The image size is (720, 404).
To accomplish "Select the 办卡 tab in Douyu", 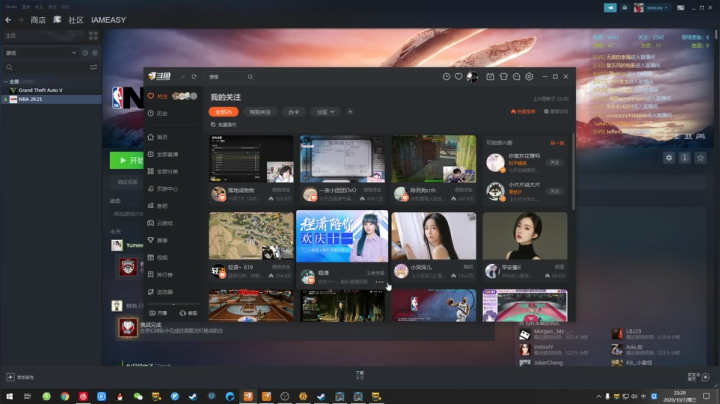I will (x=293, y=112).
